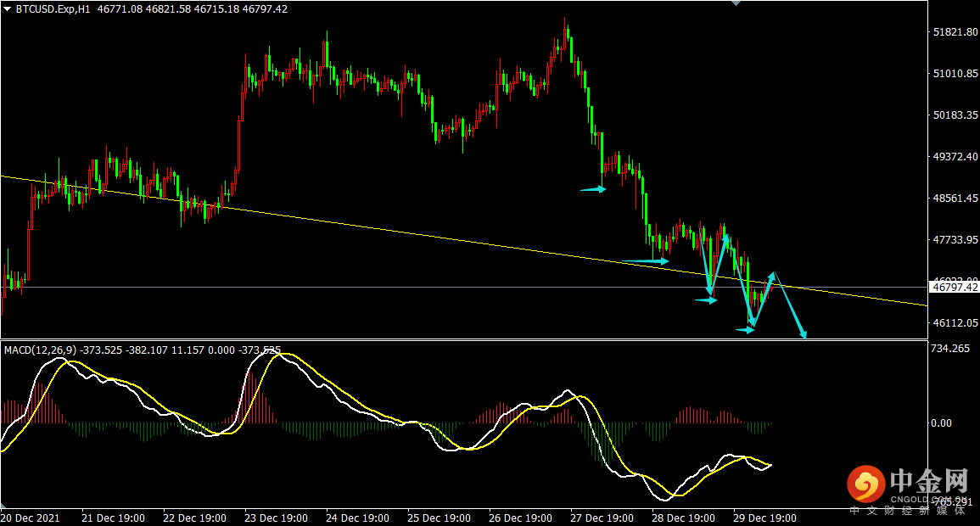Select the horizontal bid price line
Screen dimensions: 980x526
click(464, 288)
